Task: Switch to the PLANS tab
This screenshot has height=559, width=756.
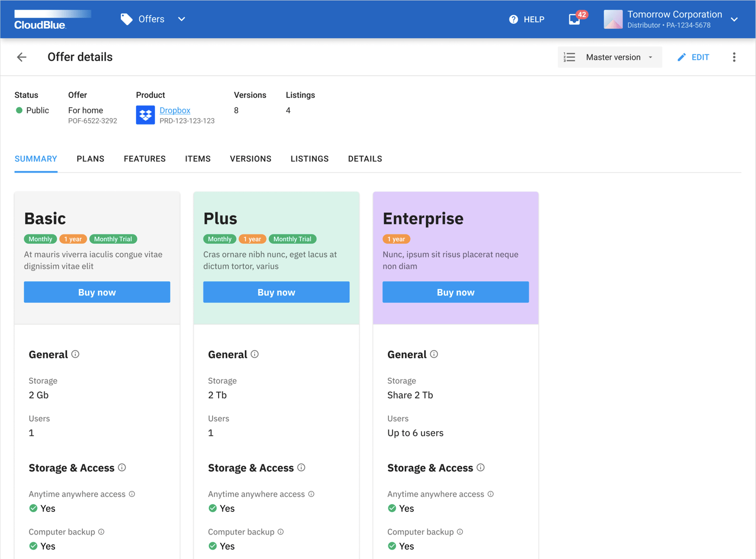Action: 90,158
